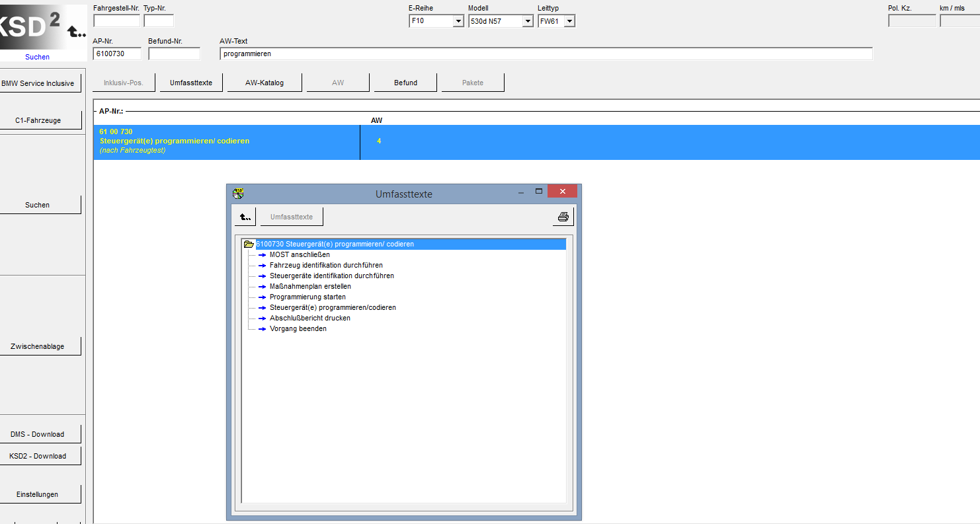Click the Befund button
Image resolution: width=980 pixels, height=524 pixels.
pyautogui.click(x=406, y=83)
